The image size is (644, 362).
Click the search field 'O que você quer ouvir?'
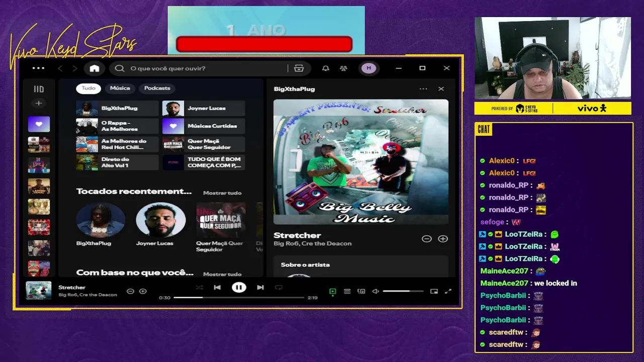tap(200, 68)
